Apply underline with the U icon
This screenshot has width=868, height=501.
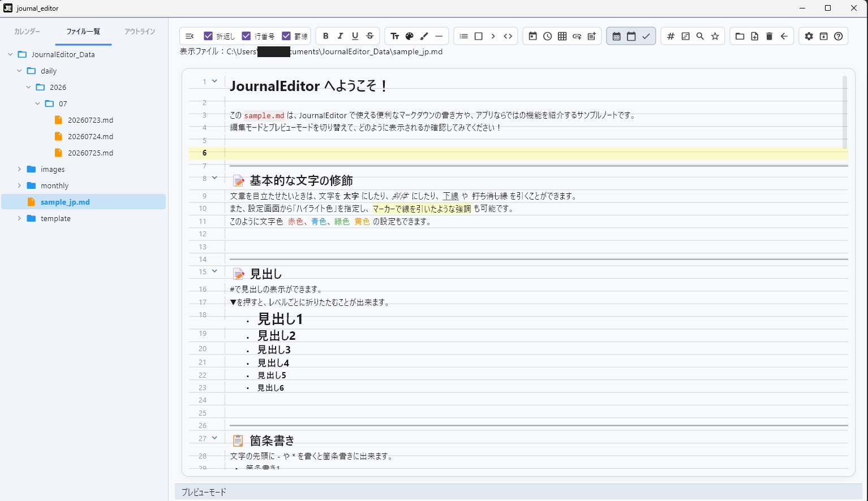[355, 36]
